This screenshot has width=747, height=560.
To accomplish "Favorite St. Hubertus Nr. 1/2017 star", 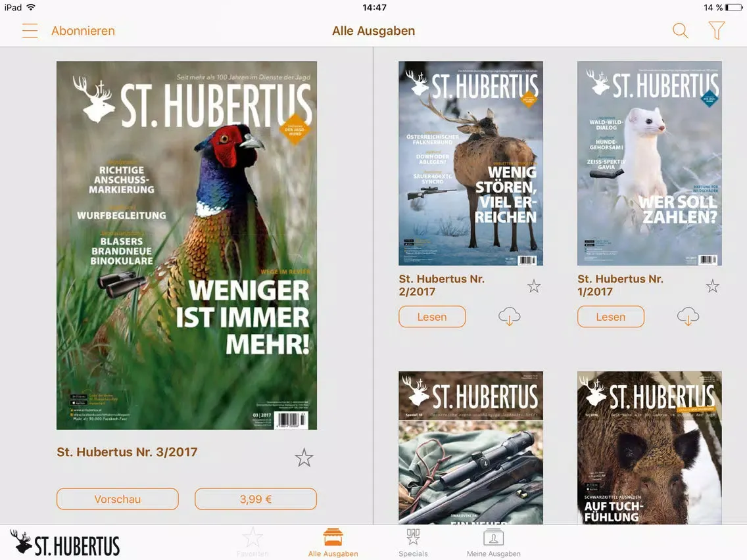I will [713, 286].
